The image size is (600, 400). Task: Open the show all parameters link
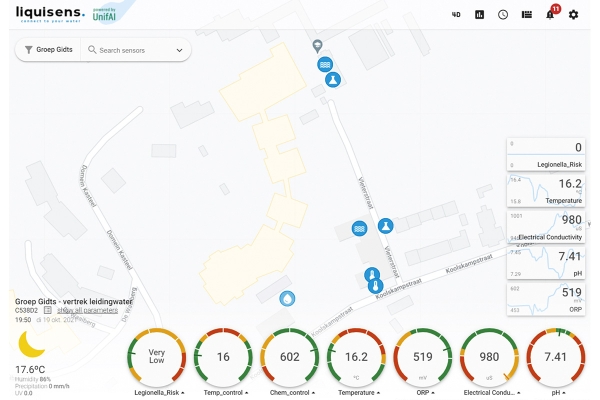pos(88,310)
